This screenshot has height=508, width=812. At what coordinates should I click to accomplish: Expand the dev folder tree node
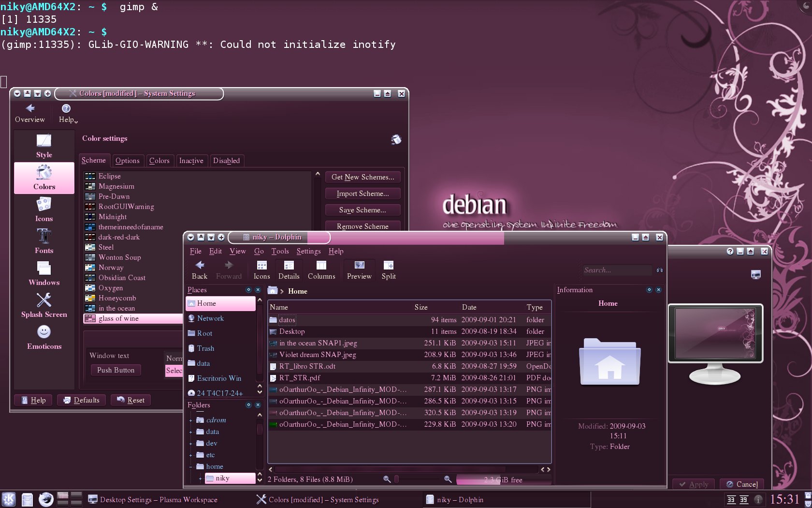pyautogui.click(x=191, y=444)
